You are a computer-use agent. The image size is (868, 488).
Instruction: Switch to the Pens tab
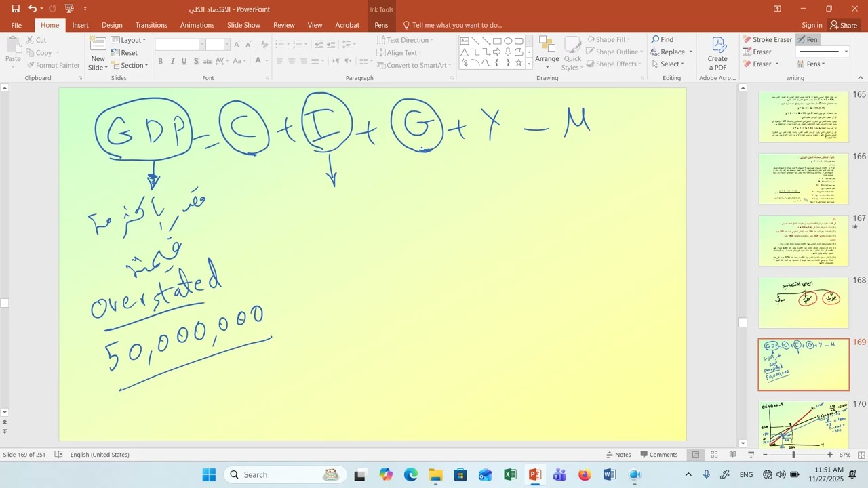click(381, 25)
